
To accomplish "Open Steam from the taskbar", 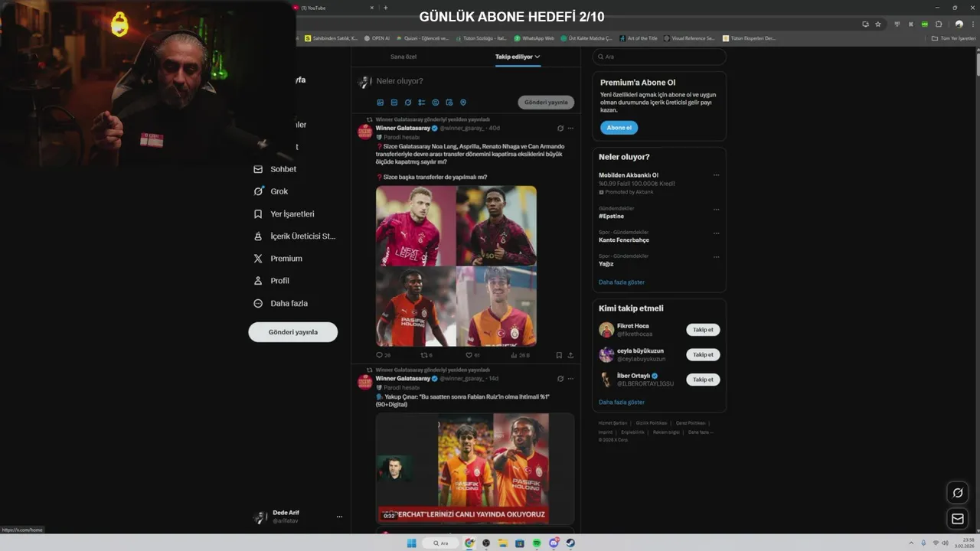I will [x=570, y=543].
